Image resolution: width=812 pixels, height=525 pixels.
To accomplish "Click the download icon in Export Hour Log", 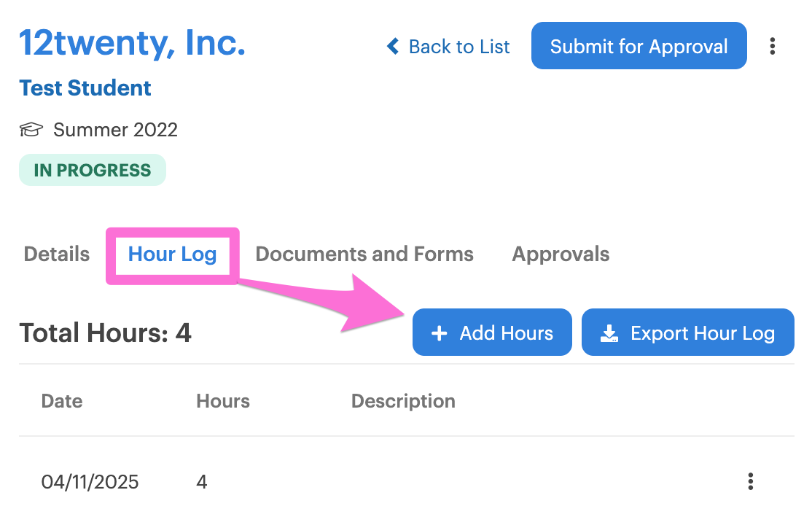I will point(609,333).
